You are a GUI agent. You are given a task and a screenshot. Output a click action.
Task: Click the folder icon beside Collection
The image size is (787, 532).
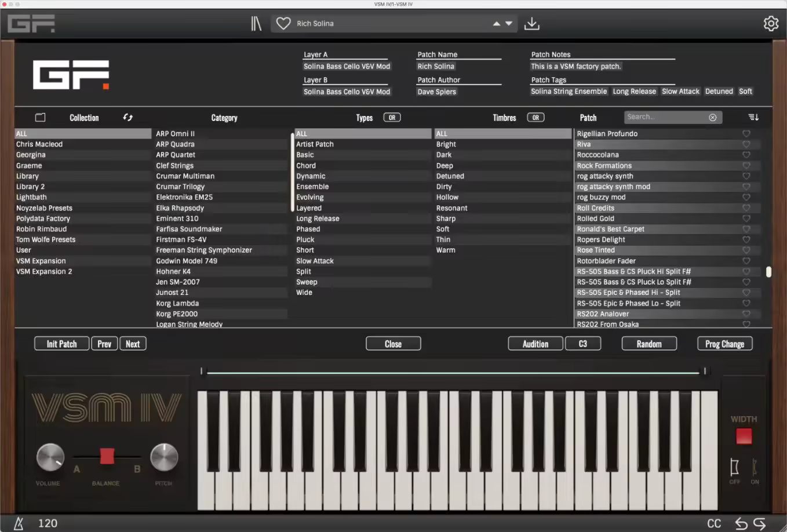(x=40, y=117)
